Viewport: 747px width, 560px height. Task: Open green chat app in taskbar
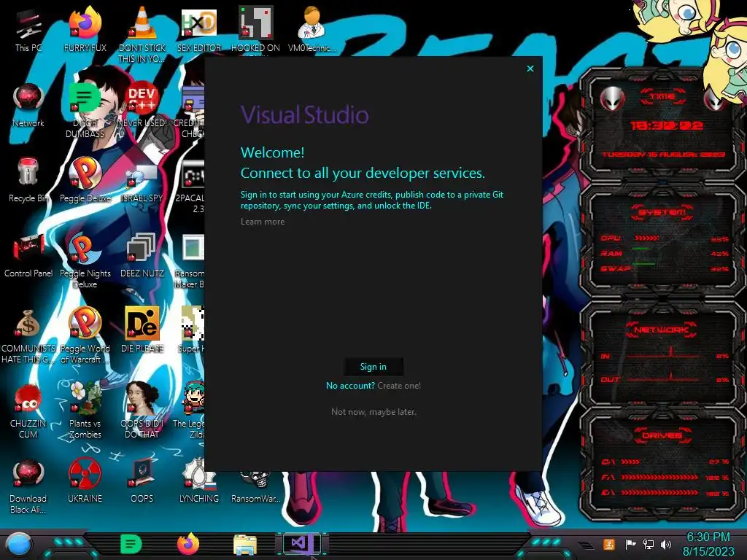click(131, 544)
